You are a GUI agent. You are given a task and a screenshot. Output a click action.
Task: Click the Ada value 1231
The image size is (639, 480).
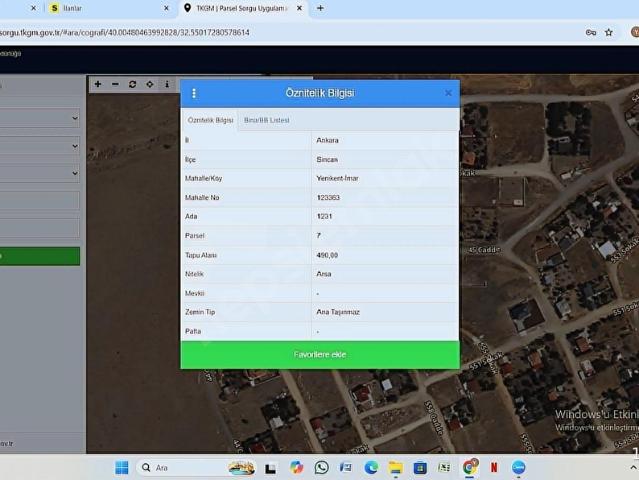coord(324,216)
